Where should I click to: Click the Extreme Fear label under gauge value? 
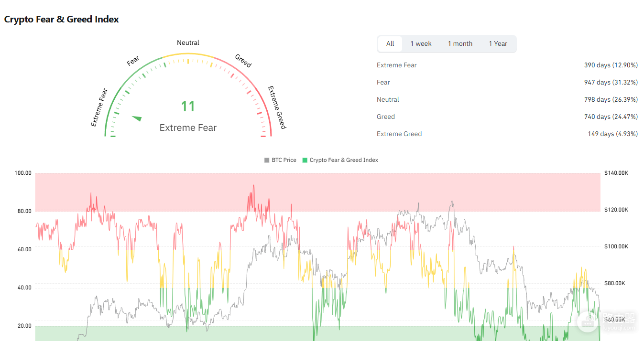(188, 128)
